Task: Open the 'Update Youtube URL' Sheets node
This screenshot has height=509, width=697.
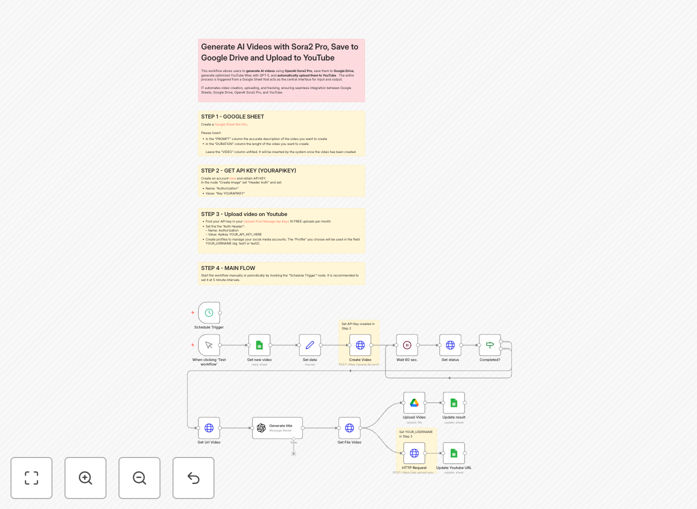Action: point(454,453)
